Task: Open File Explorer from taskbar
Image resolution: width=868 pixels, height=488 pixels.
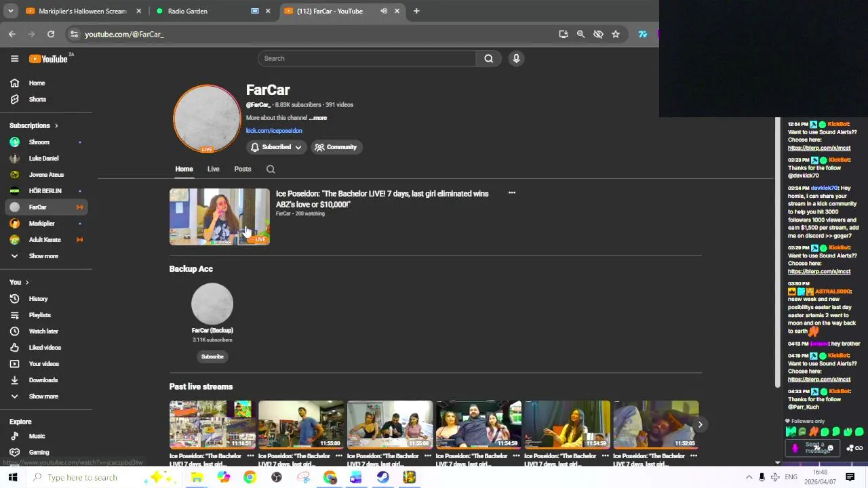Action: coord(197,478)
